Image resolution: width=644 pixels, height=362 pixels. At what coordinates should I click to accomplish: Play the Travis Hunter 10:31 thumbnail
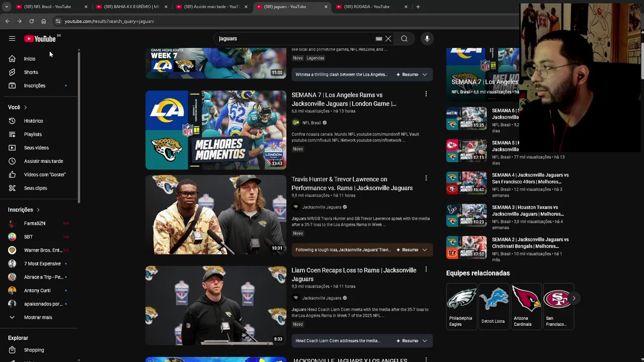(216, 214)
